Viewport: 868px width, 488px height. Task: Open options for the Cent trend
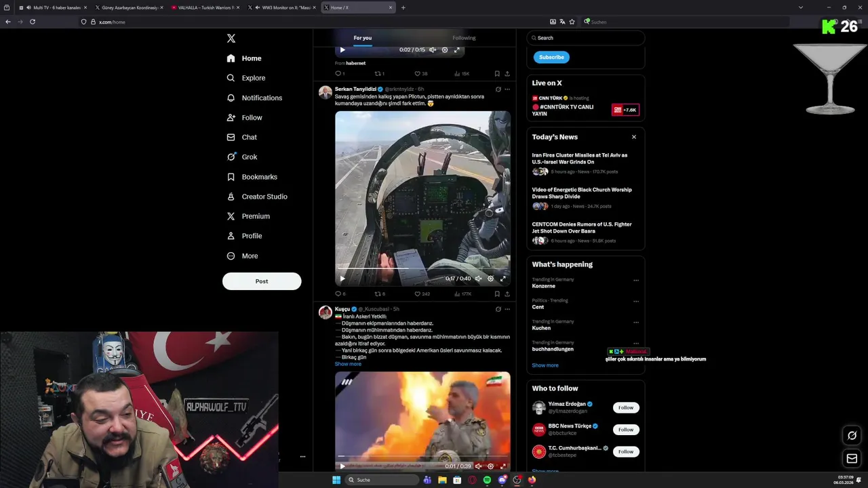pyautogui.click(x=636, y=301)
